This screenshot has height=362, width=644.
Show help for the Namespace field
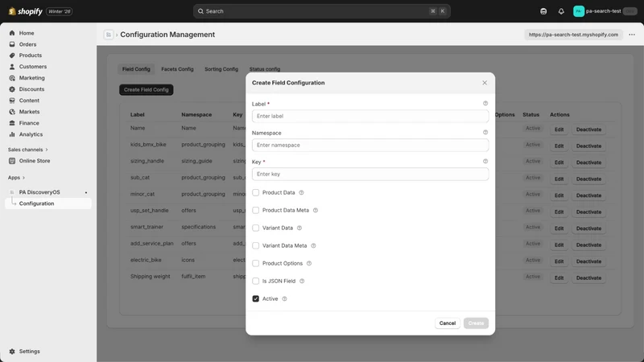pyautogui.click(x=485, y=132)
